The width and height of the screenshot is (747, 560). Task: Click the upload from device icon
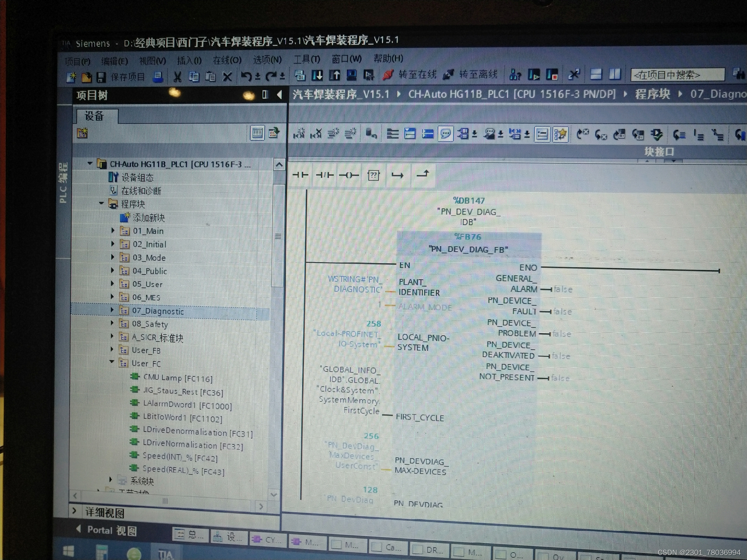pos(335,75)
